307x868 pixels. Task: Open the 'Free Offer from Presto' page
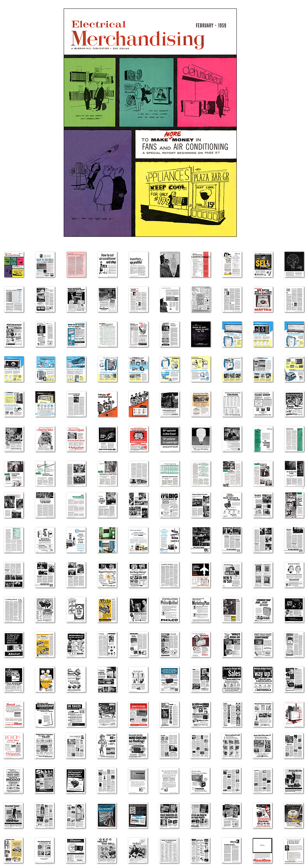tap(76, 645)
